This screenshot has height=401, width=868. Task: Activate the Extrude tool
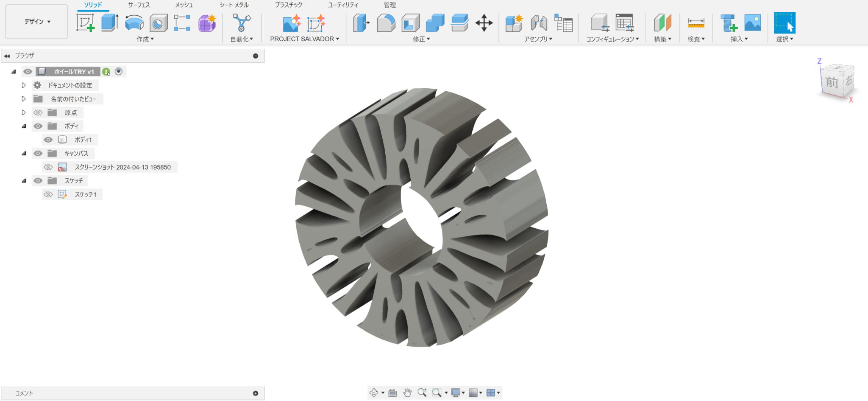[x=109, y=23]
